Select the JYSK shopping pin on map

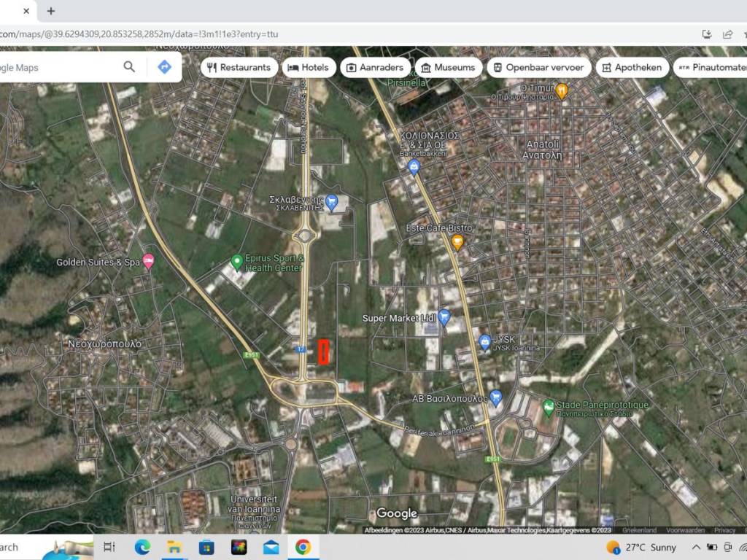click(485, 341)
